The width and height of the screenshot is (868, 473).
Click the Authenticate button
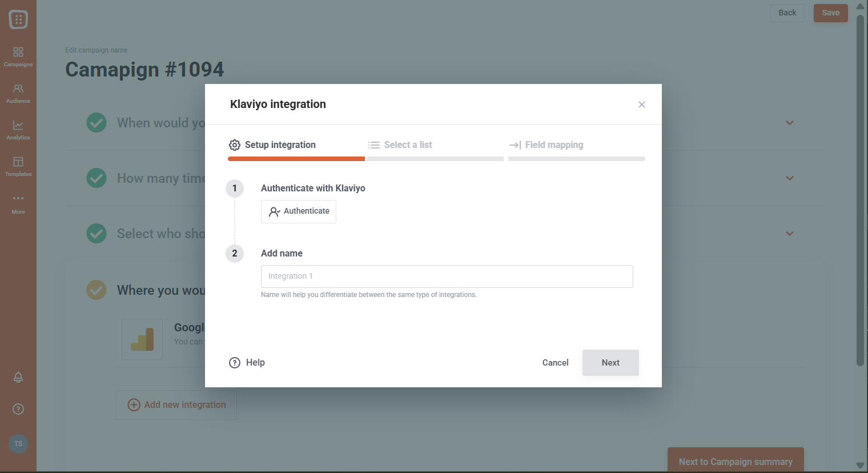click(299, 211)
